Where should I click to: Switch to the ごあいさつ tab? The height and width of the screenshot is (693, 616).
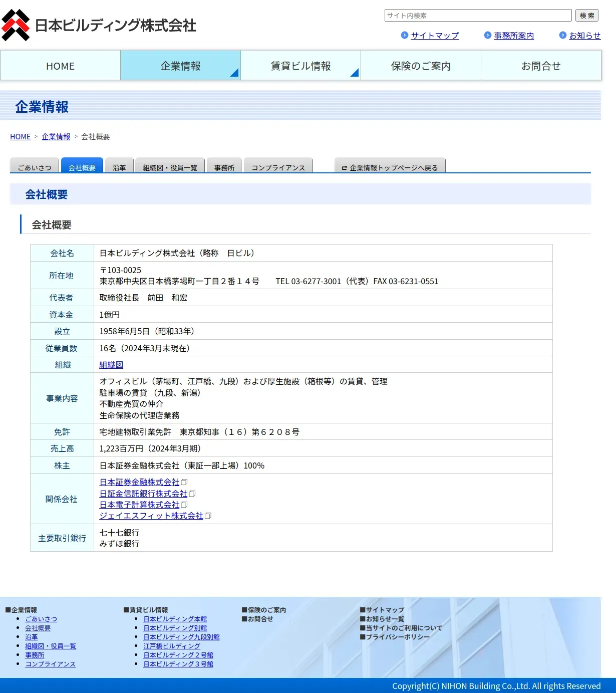35,166
